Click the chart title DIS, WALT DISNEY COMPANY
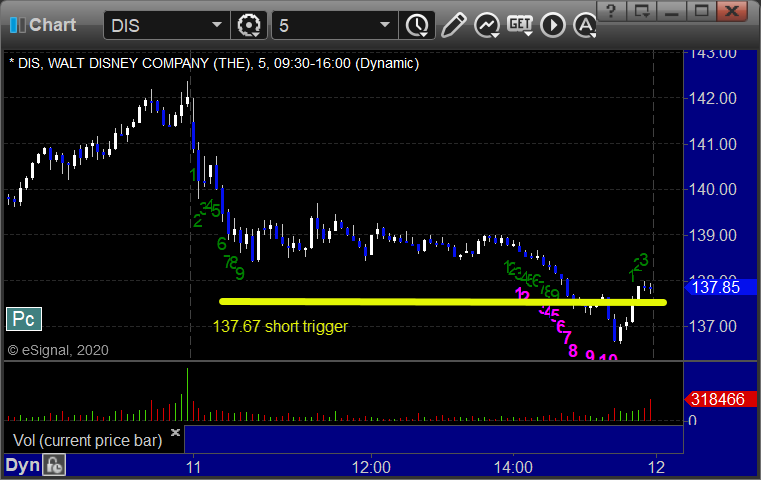 (214, 64)
